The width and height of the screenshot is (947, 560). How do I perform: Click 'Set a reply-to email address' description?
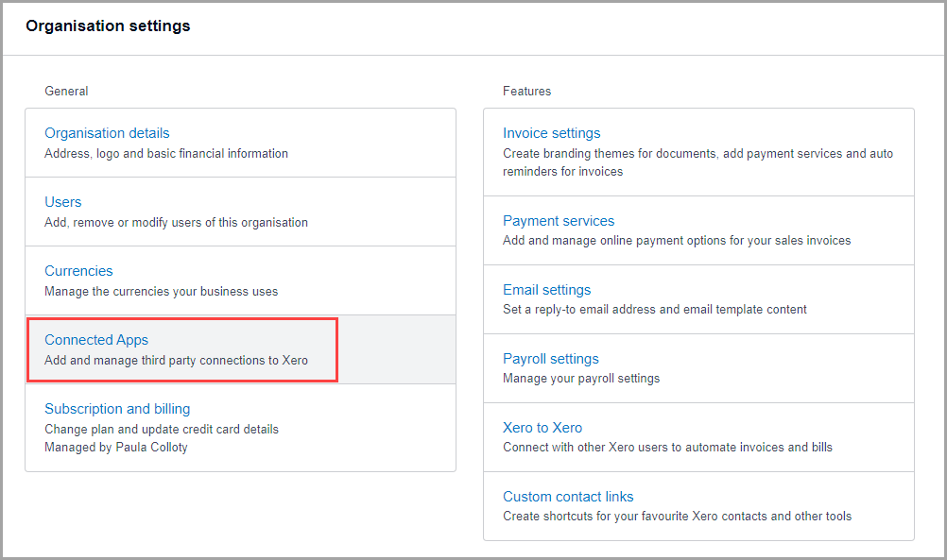click(655, 310)
